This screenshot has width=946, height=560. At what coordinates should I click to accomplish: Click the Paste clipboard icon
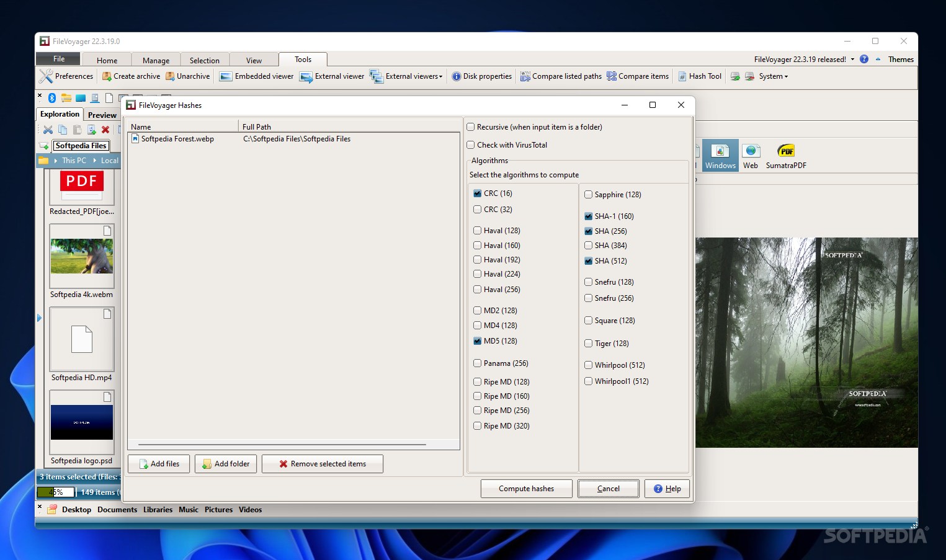click(77, 130)
